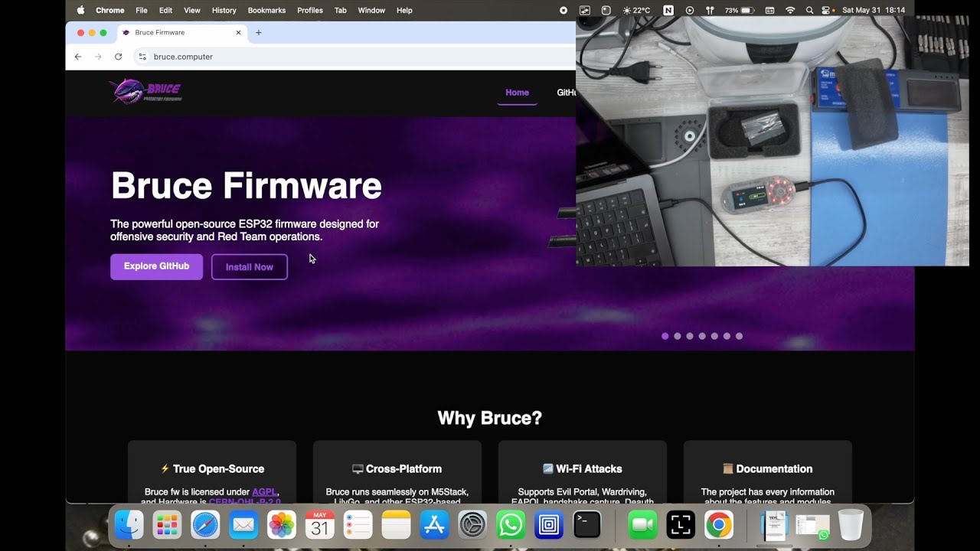Viewport: 980px width, 551px height.
Task: Open Reminders from the Dock
Action: [x=358, y=525]
